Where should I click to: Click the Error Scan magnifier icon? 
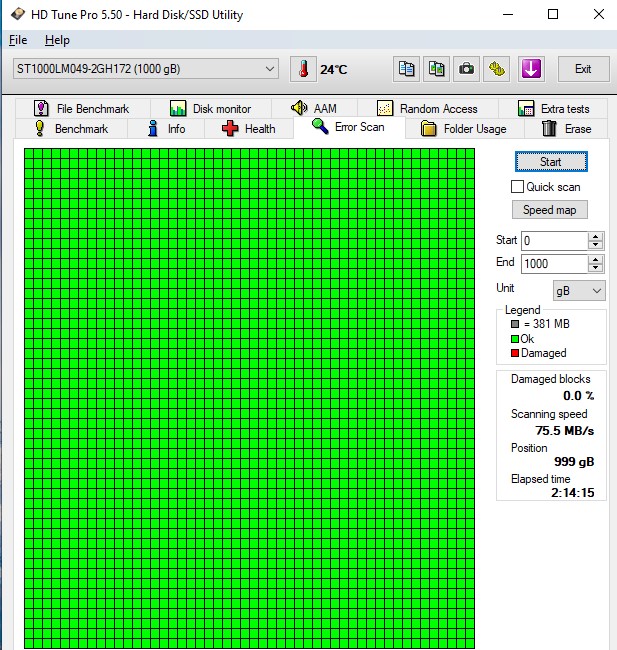coord(320,126)
